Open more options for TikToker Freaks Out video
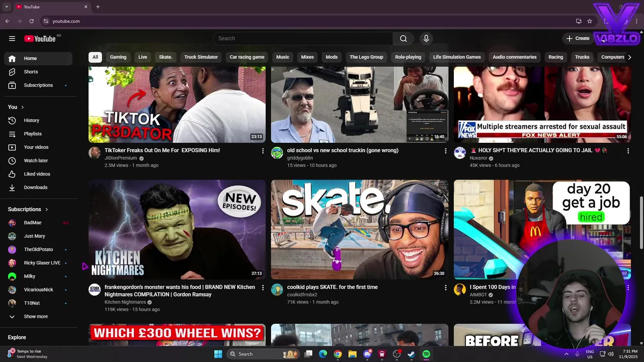This screenshot has height=362, width=644. click(x=263, y=151)
